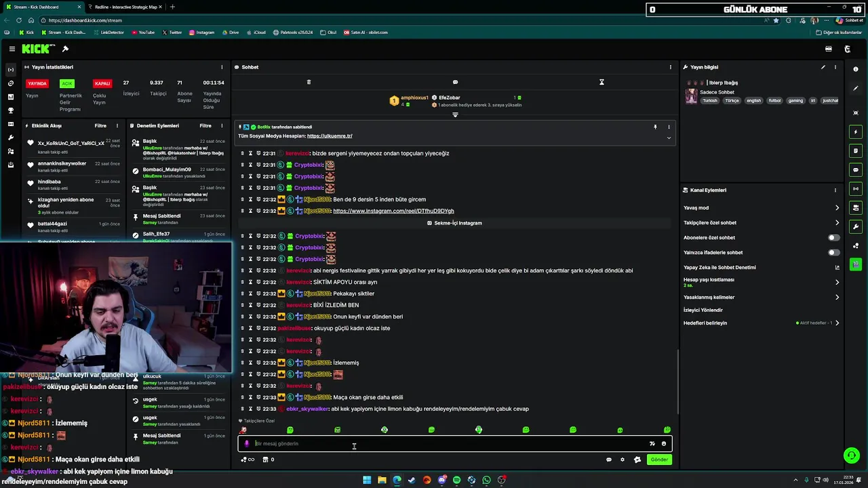868x488 pixels.
Task: Switch to Redline Interactive Strategic Map tab
Action: (x=125, y=7)
